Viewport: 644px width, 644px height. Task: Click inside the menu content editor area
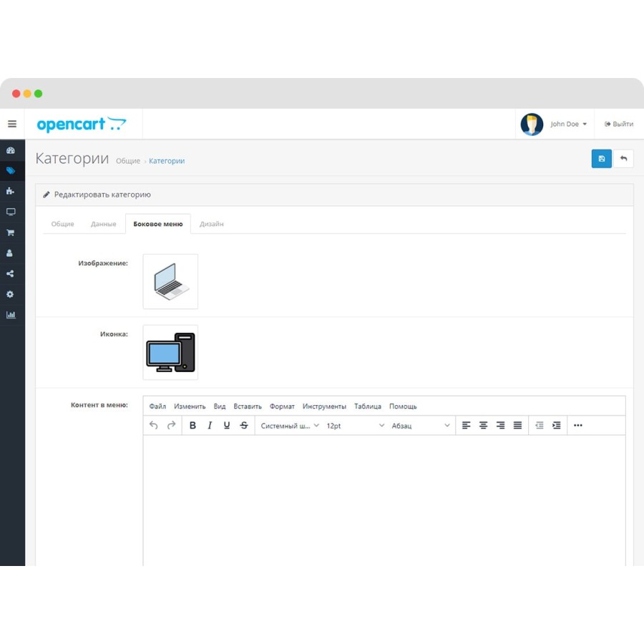point(384,500)
